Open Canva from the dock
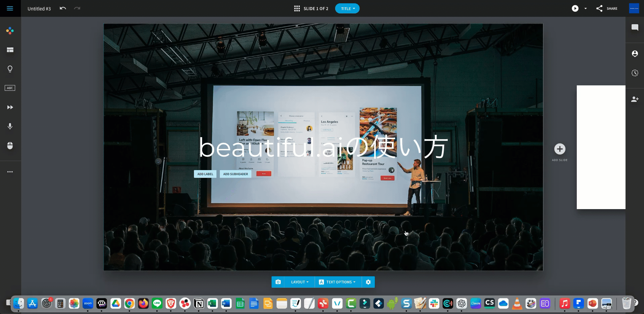 tap(476, 304)
